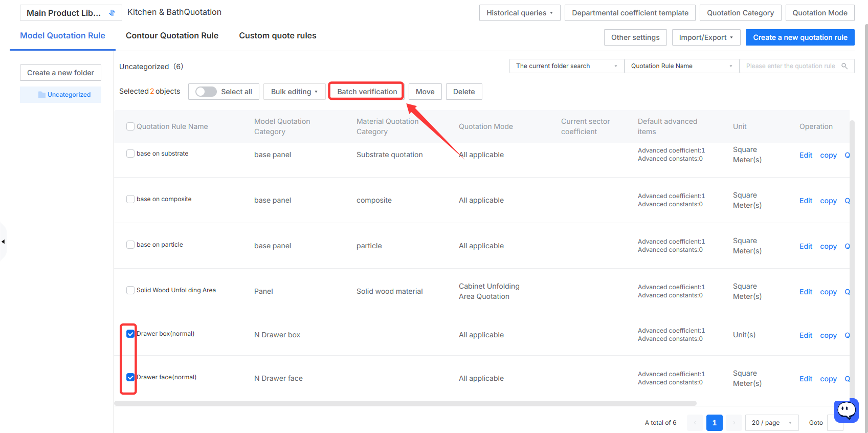The width and height of the screenshot is (868, 433).
Task: Click Edit for base on substrate row
Action: click(x=806, y=155)
